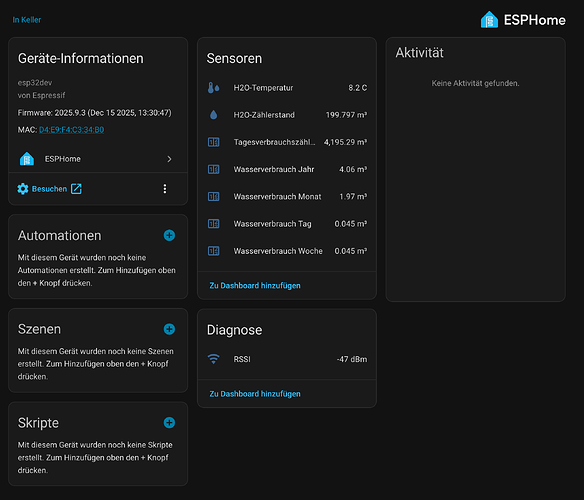Open the three-dot device menu

tap(165, 189)
